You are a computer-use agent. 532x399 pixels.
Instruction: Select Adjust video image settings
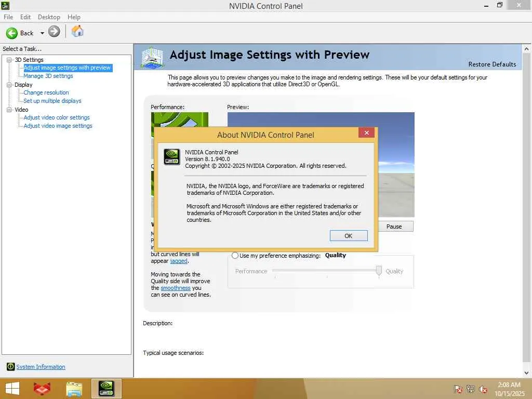click(x=58, y=126)
